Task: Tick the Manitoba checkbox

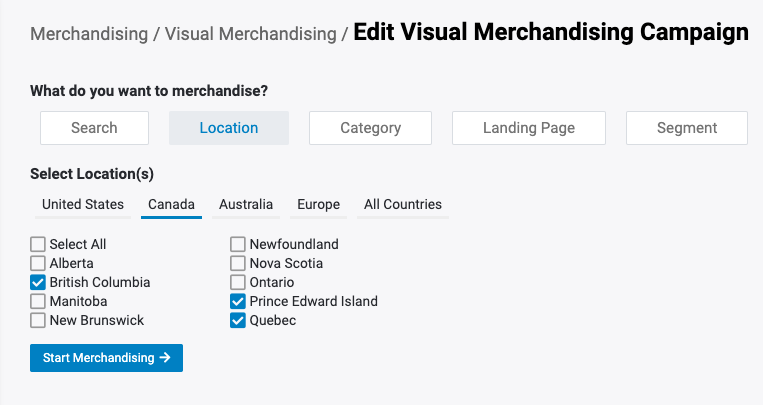Action: pyautogui.click(x=38, y=301)
